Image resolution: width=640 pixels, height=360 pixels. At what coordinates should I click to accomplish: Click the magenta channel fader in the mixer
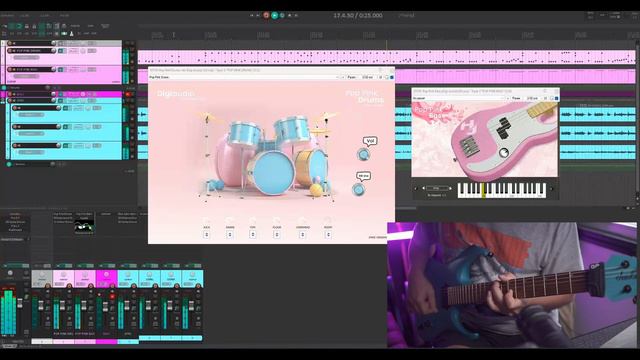point(105,307)
